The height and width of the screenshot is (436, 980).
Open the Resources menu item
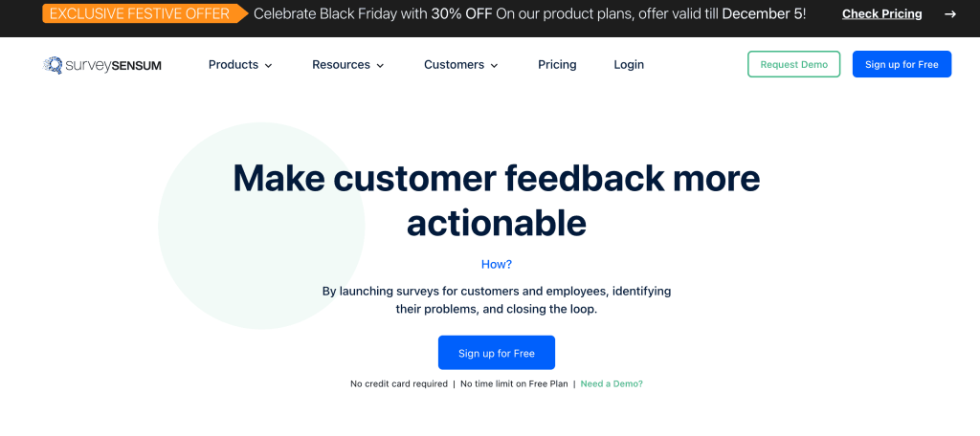[x=341, y=64]
